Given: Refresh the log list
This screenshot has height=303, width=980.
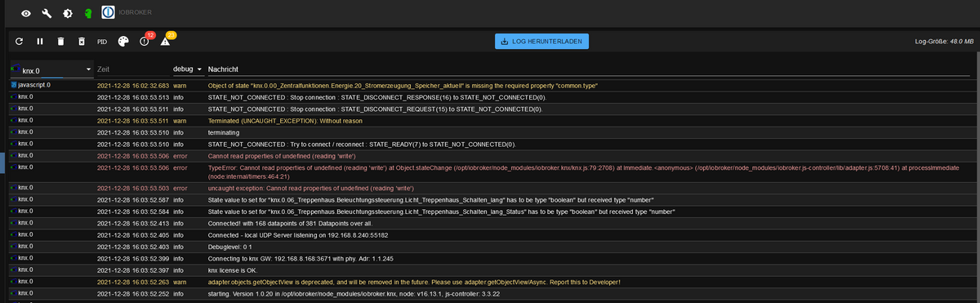Looking at the screenshot, I should pos(19,41).
